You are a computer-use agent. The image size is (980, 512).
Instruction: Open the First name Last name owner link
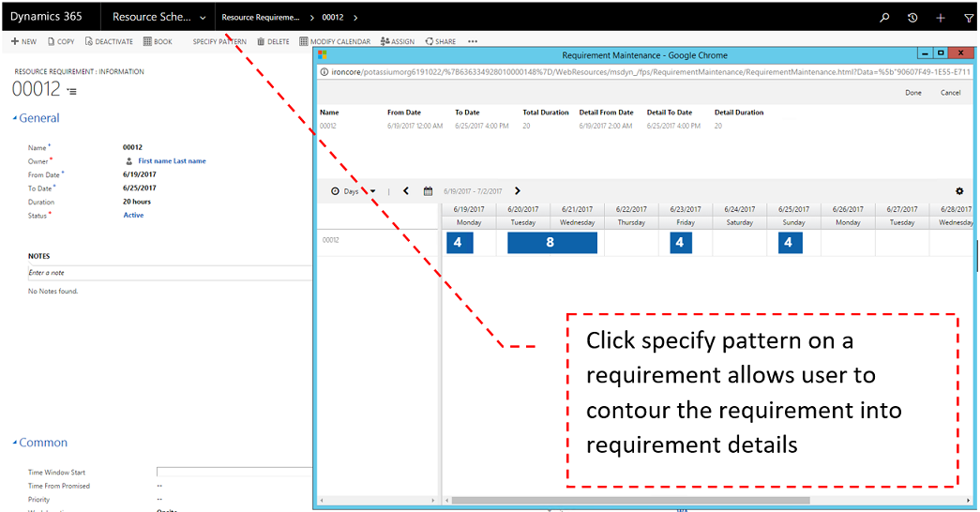click(172, 161)
